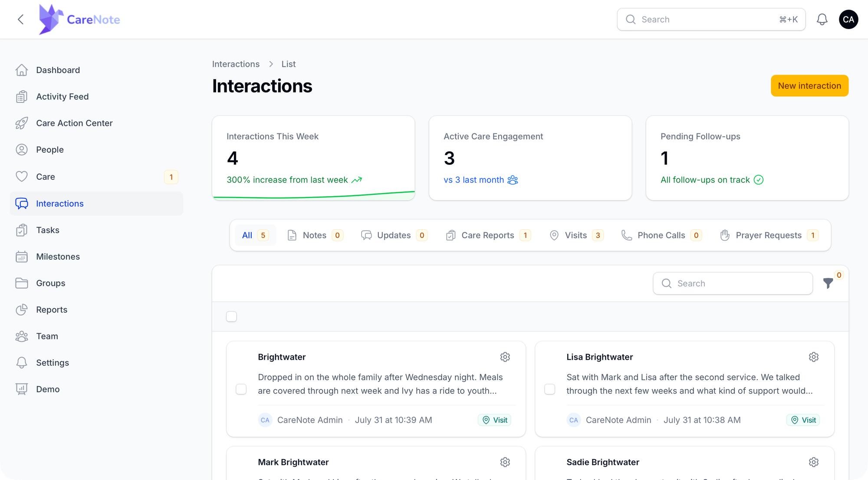Switch to the Notes tab
This screenshot has height=480, width=868.
click(x=316, y=235)
